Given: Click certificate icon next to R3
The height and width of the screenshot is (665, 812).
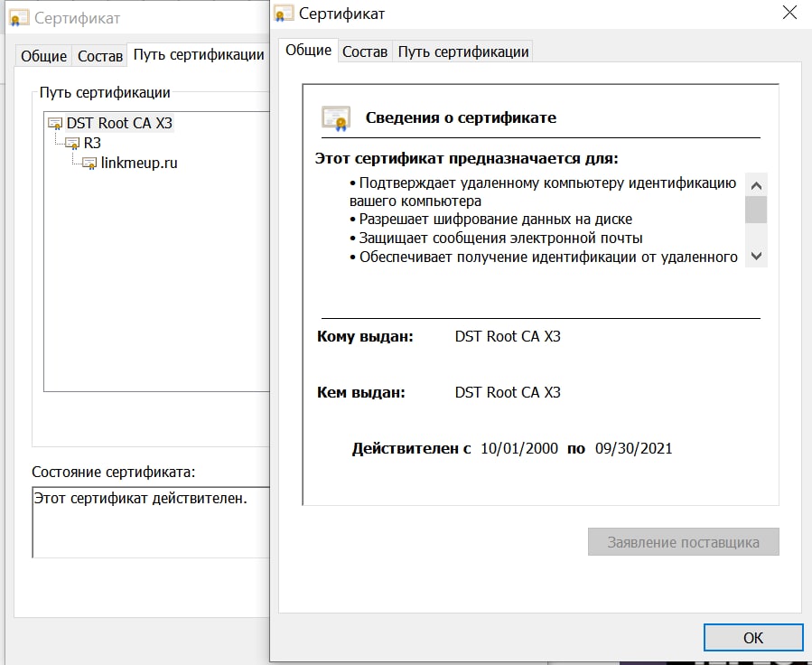Looking at the screenshot, I should 72,144.
